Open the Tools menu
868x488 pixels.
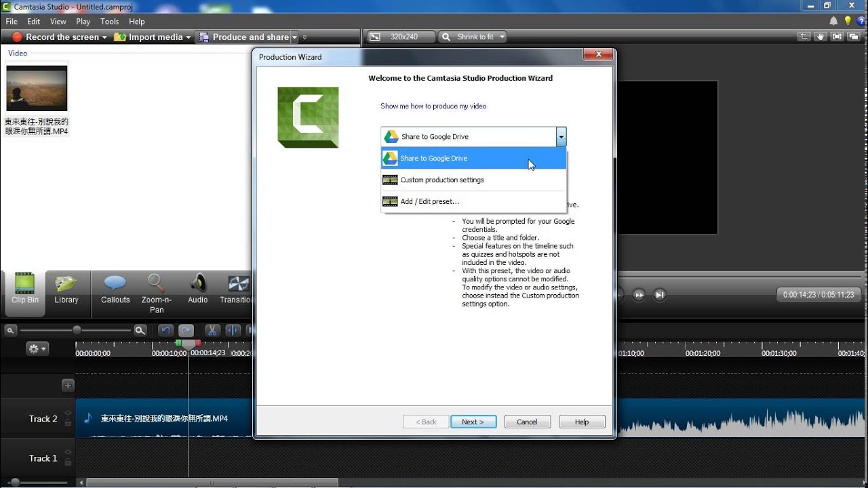(110, 22)
